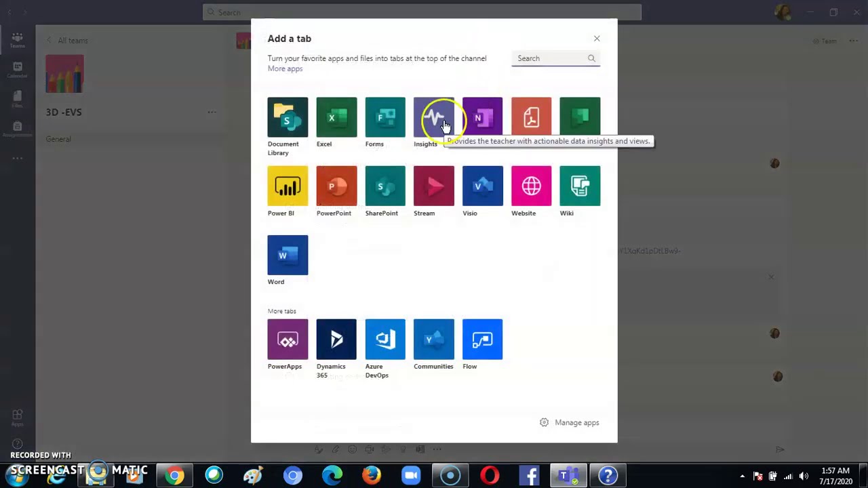Screen dimensions: 868x488
Task: Select the Flow app tile
Action: pos(483,339)
